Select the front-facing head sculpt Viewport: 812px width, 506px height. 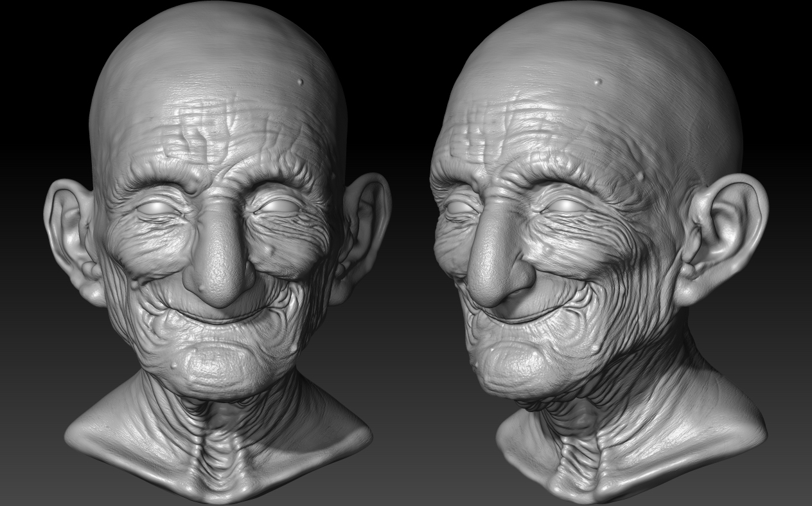click(218, 251)
